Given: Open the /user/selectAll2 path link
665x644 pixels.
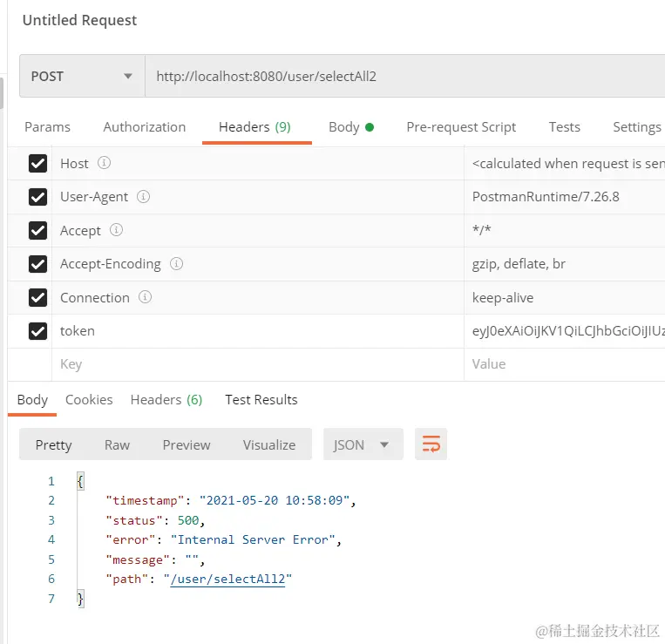Looking at the screenshot, I should click(x=227, y=579).
